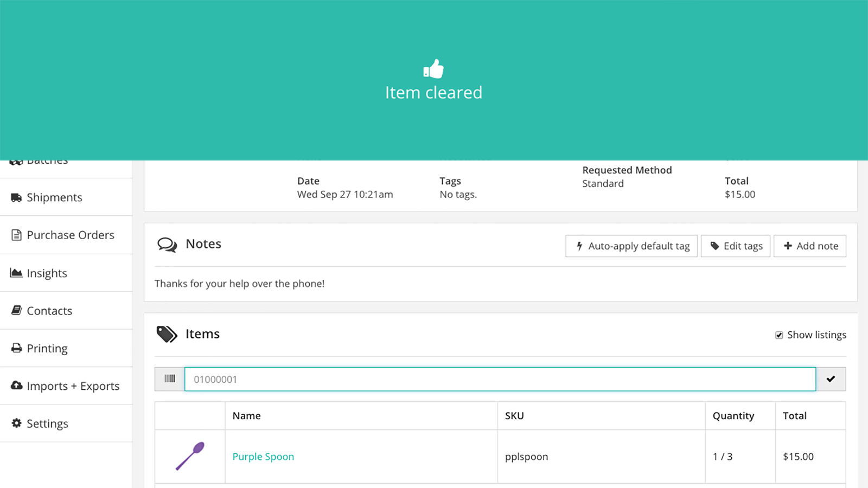Click the Settings gear icon
This screenshot has height=488, width=868.
click(x=17, y=423)
